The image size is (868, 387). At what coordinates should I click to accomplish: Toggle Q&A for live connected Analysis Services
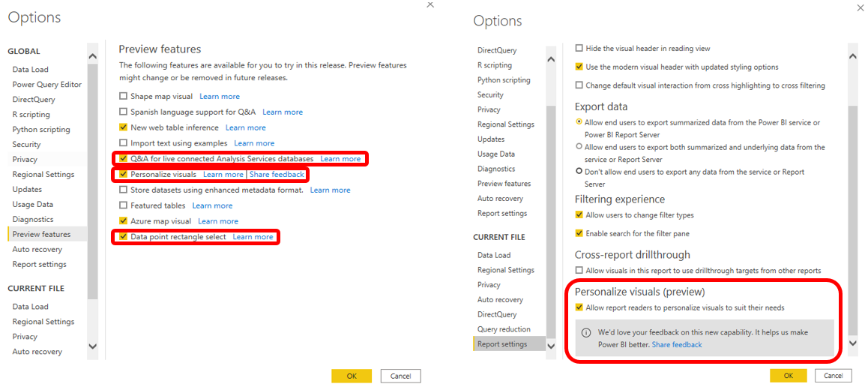(x=124, y=158)
